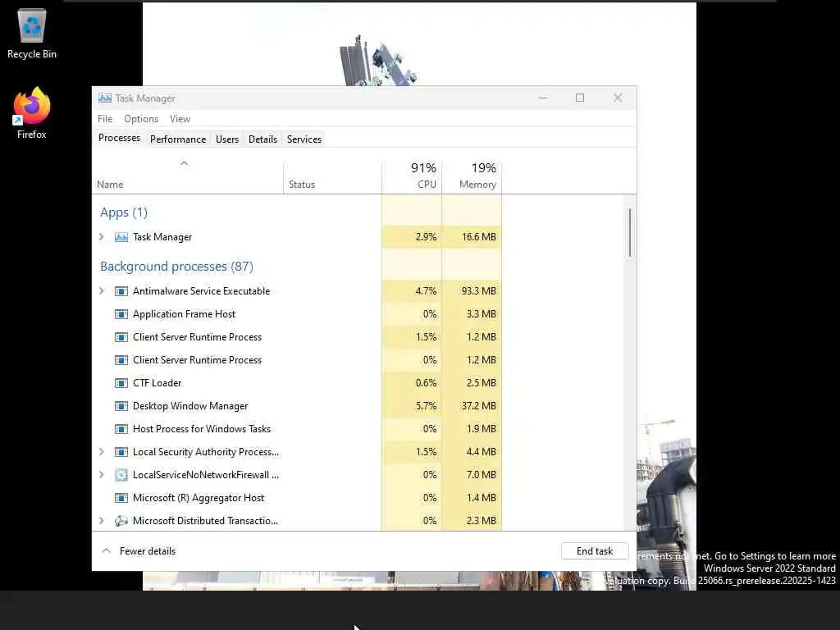Click the 16.6 MB memory value
Screen dimensions: 840x630
479,237
